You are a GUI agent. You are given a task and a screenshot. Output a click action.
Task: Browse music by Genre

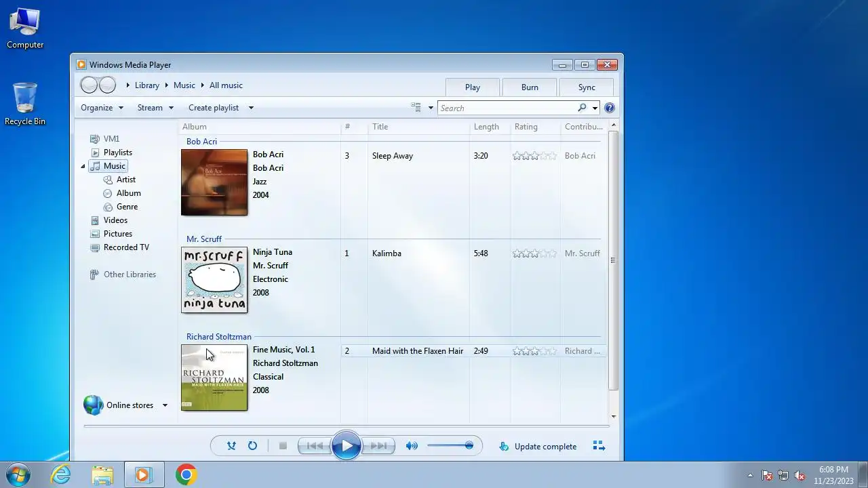tap(121, 207)
